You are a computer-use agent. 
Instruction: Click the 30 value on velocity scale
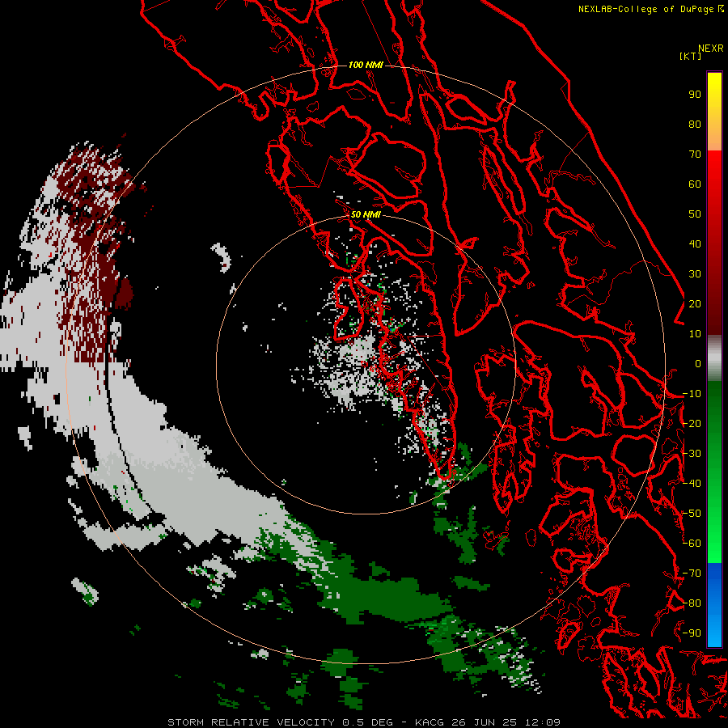point(695,274)
